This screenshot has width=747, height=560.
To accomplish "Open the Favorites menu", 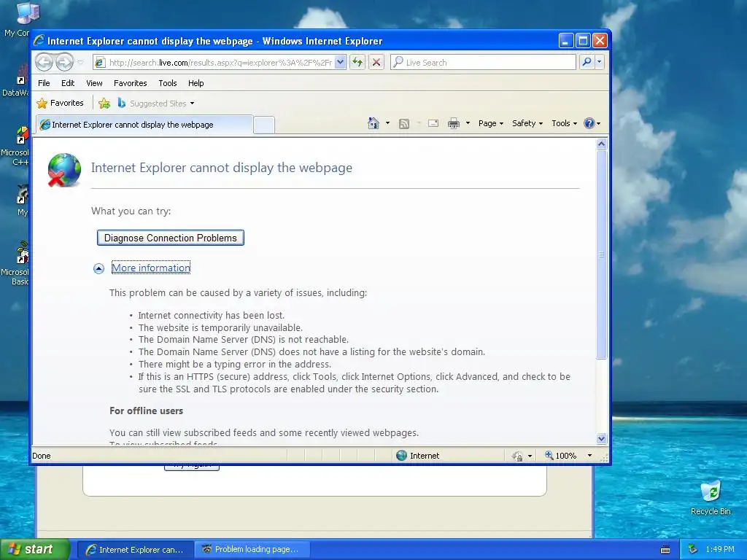I will [130, 83].
